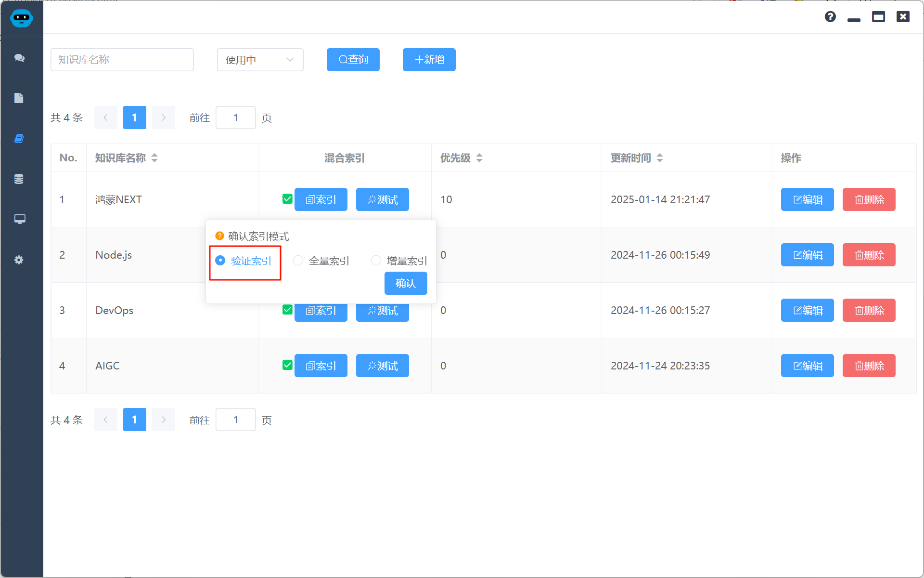Select the 增量索引 radio option
Screen dimensions: 924x578
(x=399, y=261)
